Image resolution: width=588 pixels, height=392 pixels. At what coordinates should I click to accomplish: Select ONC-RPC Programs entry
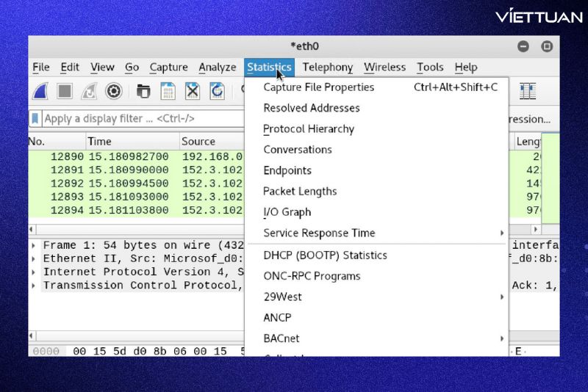point(376,276)
